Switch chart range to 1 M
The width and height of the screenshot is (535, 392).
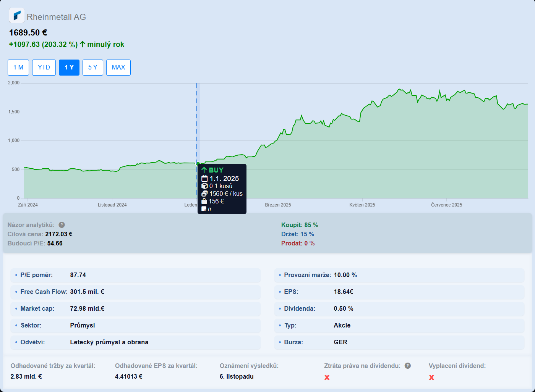tap(18, 68)
